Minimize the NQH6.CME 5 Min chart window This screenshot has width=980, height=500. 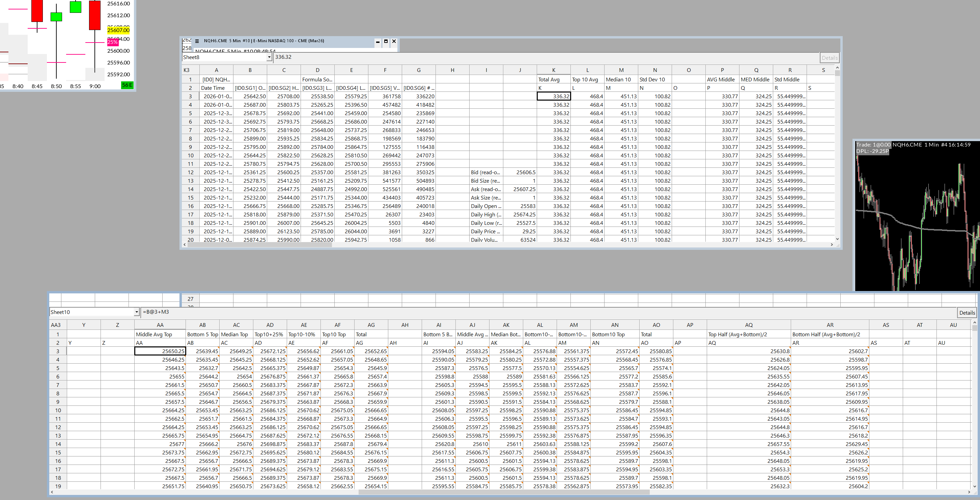[377, 41]
